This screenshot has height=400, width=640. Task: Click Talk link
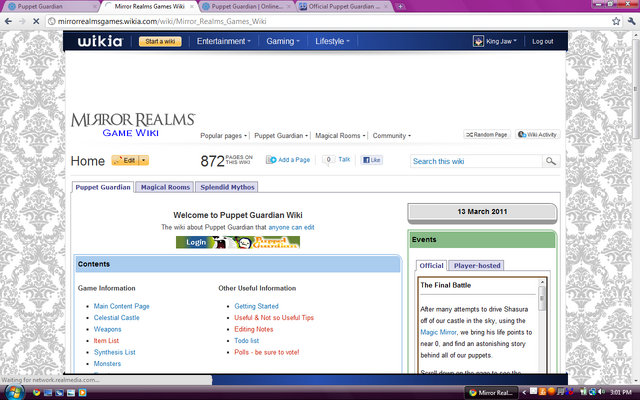click(344, 160)
